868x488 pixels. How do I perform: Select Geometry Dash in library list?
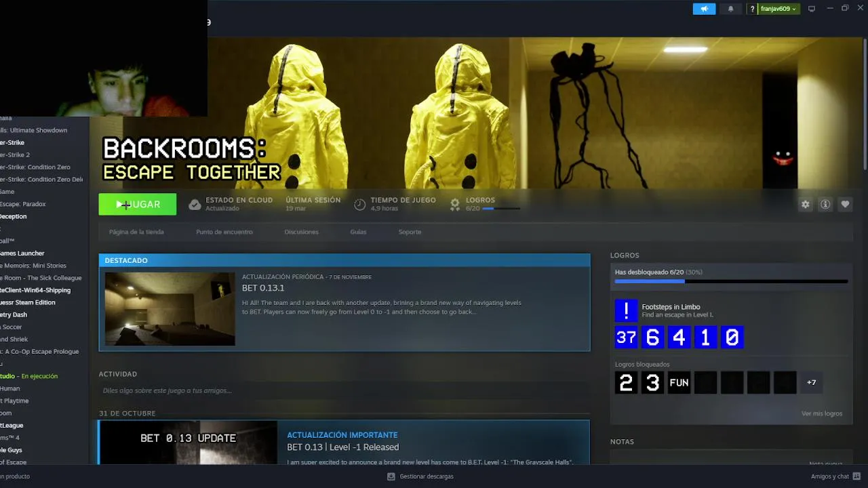[x=14, y=314]
